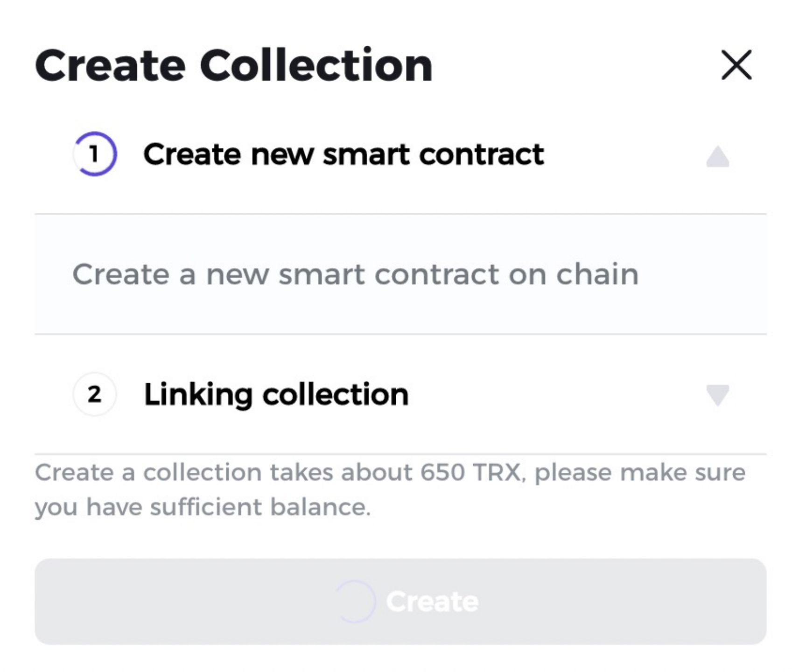The height and width of the screenshot is (672, 792).
Task: Click "please make sure" in the balance notice
Action: pyautogui.click(x=639, y=472)
